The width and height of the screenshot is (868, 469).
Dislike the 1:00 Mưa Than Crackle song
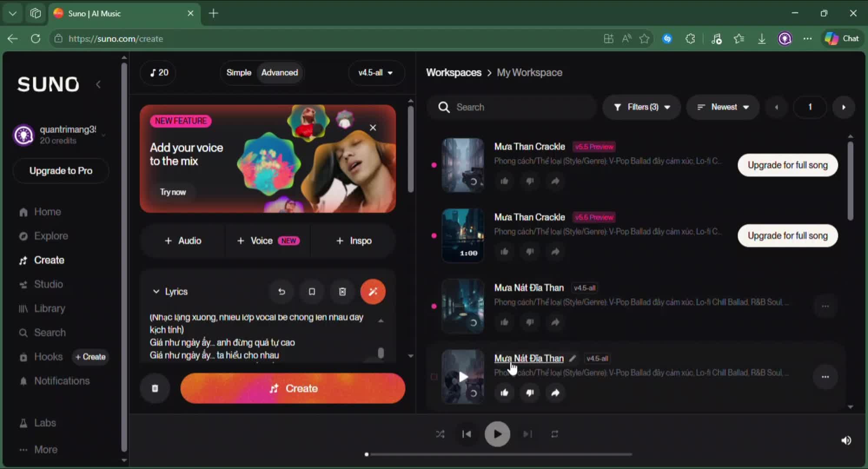point(530,252)
